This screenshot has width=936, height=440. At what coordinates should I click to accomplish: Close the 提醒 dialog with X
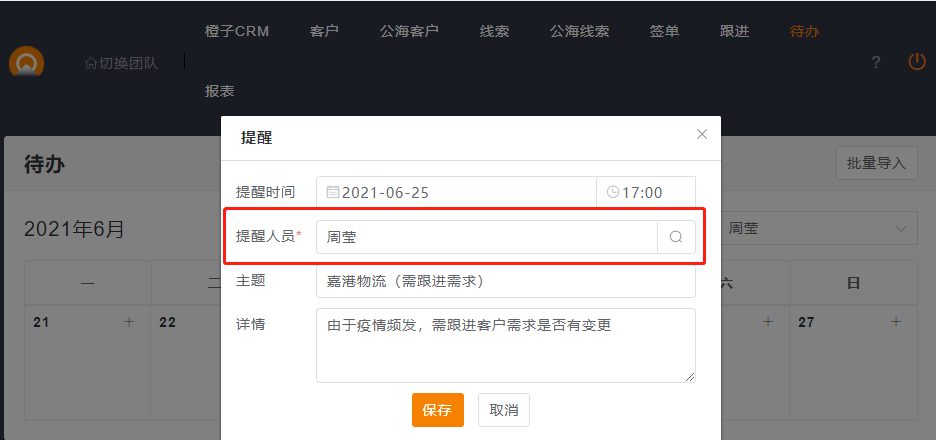pyautogui.click(x=702, y=134)
